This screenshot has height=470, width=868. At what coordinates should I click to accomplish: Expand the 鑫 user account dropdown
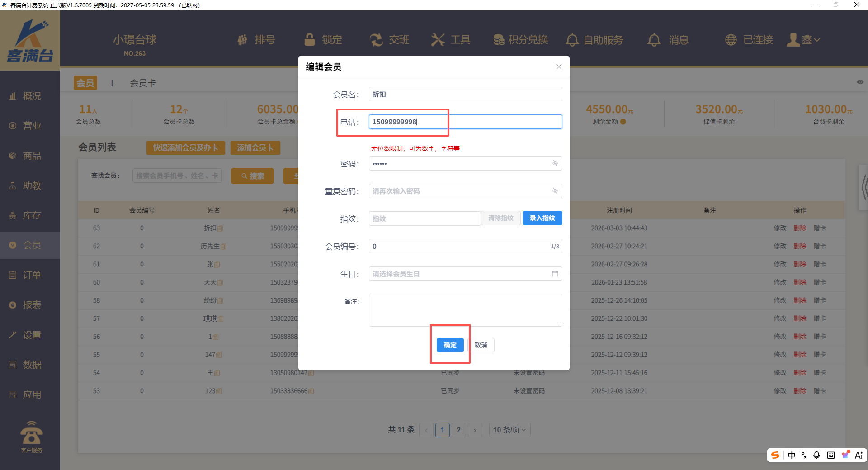803,40
